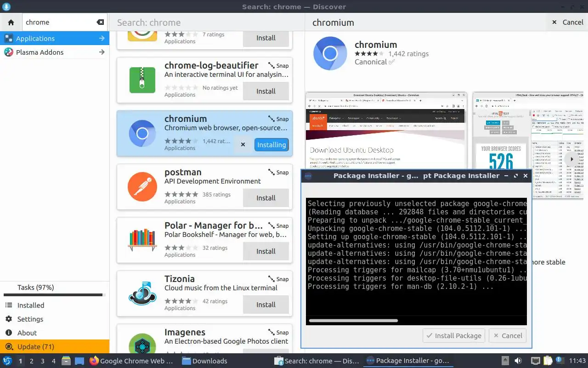The image size is (588, 368).
Task: Open the About page
Action: tap(55, 333)
